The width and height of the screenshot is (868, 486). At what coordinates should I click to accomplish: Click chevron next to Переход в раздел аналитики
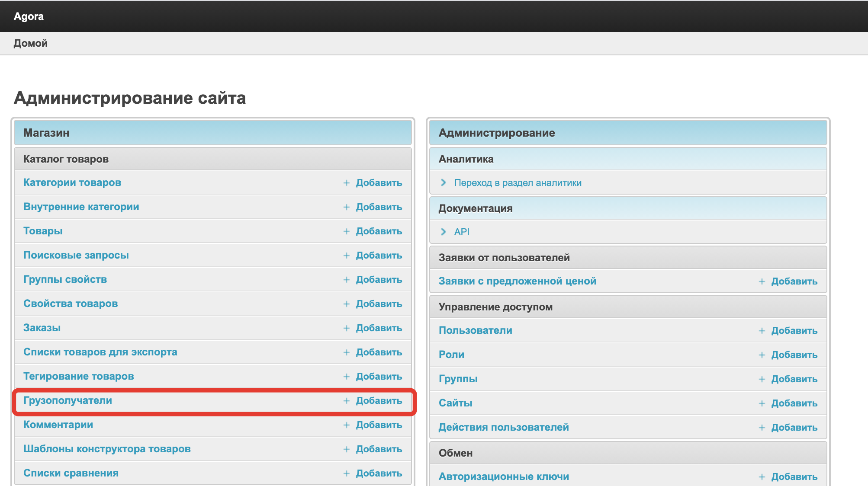(443, 182)
